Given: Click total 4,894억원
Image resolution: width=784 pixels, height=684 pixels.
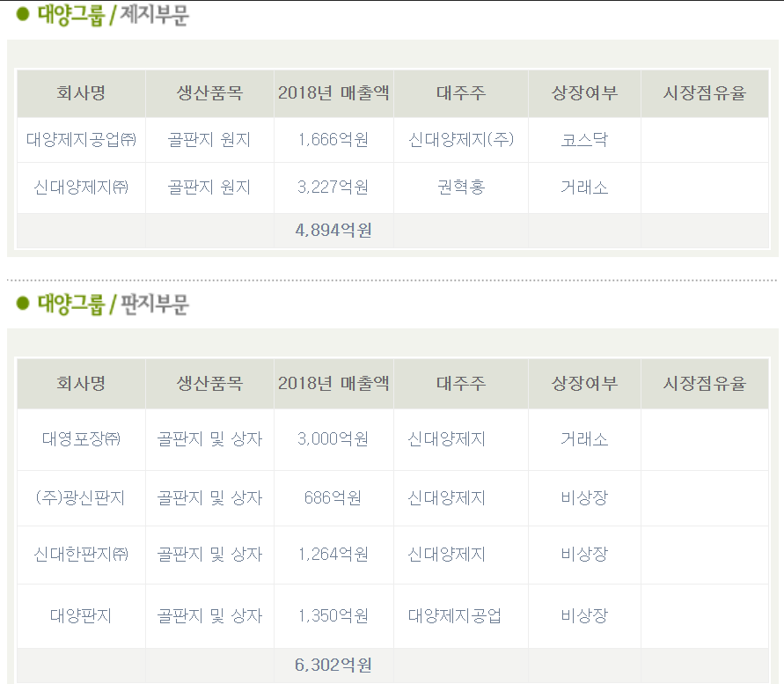Looking at the screenshot, I should click(333, 230).
